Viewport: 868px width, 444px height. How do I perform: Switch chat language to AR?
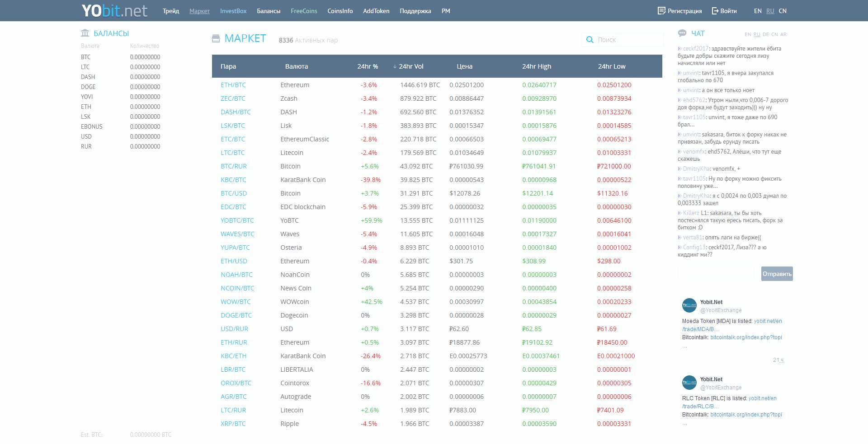783,34
